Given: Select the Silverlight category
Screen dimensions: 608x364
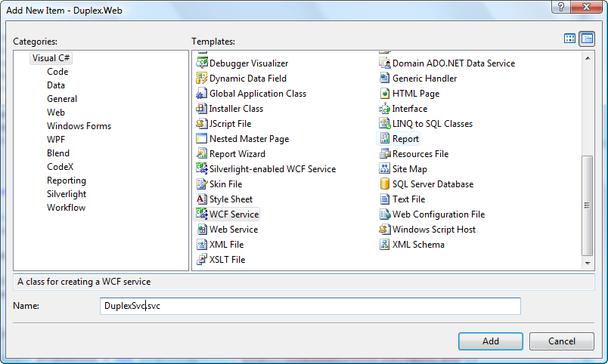Looking at the screenshot, I should [x=67, y=194].
